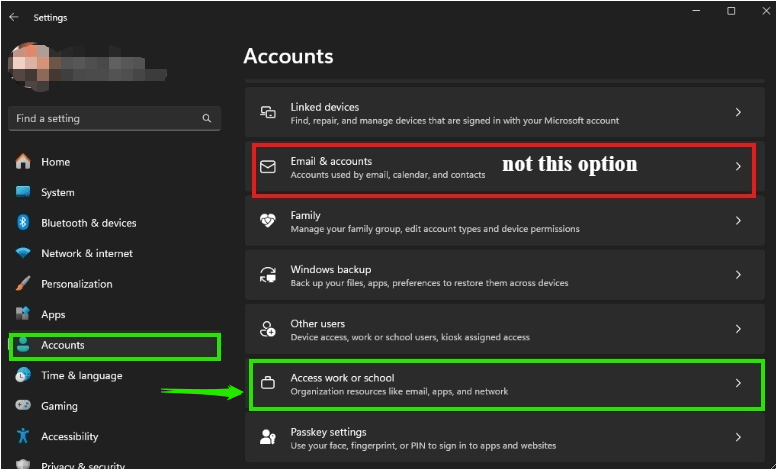Click the back arrow in Settings
Image resolution: width=776 pixels, height=469 pixels.
click(14, 17)
